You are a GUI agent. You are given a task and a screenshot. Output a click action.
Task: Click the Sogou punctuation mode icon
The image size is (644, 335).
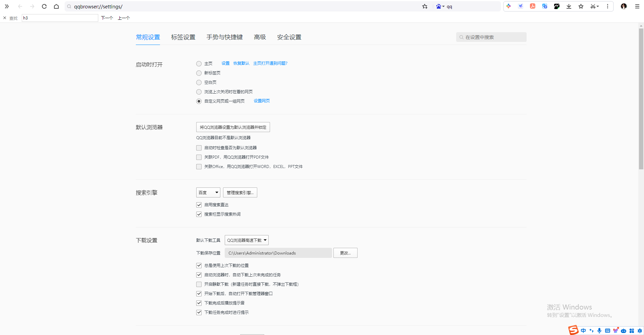(591, 331)
